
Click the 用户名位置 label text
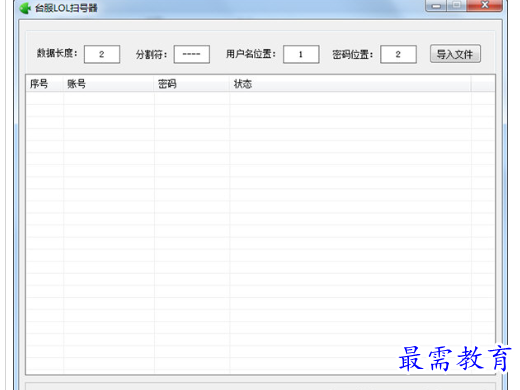(251, 54)
